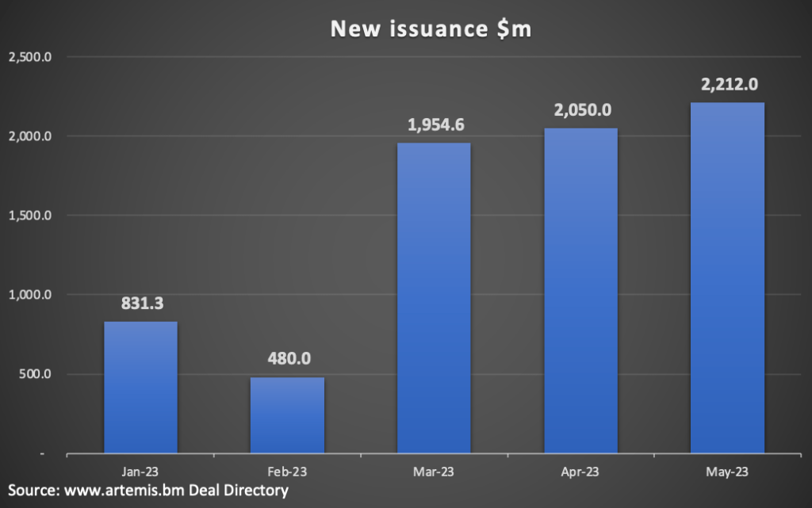Image resolution: width=812 pixels, height=508 pixels.
Task: Select the Feb-23 x-axis label
Action: (x=287, y=472)
